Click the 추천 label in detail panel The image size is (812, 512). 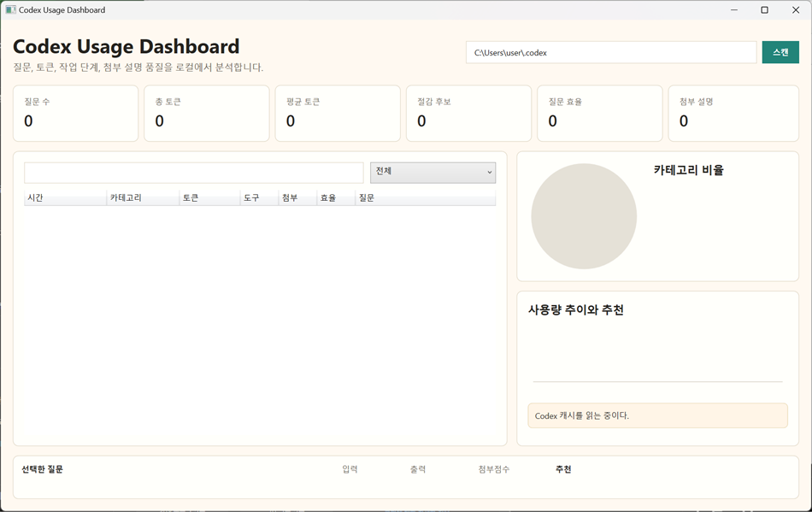point(563,469)
